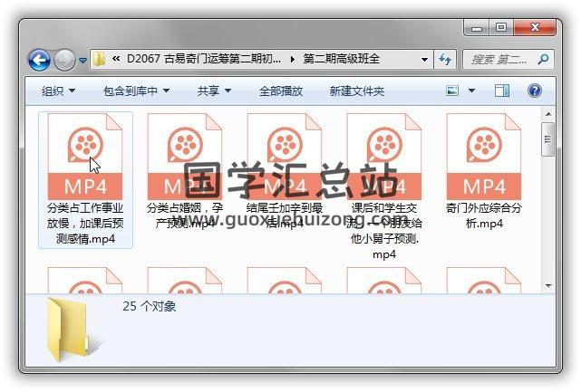Image resolution: width=581 pixels, height=392 pixels.
Task: Select the D2067 古易奇门运筹第二期初 breadcrumb
Action: point(204,59)
